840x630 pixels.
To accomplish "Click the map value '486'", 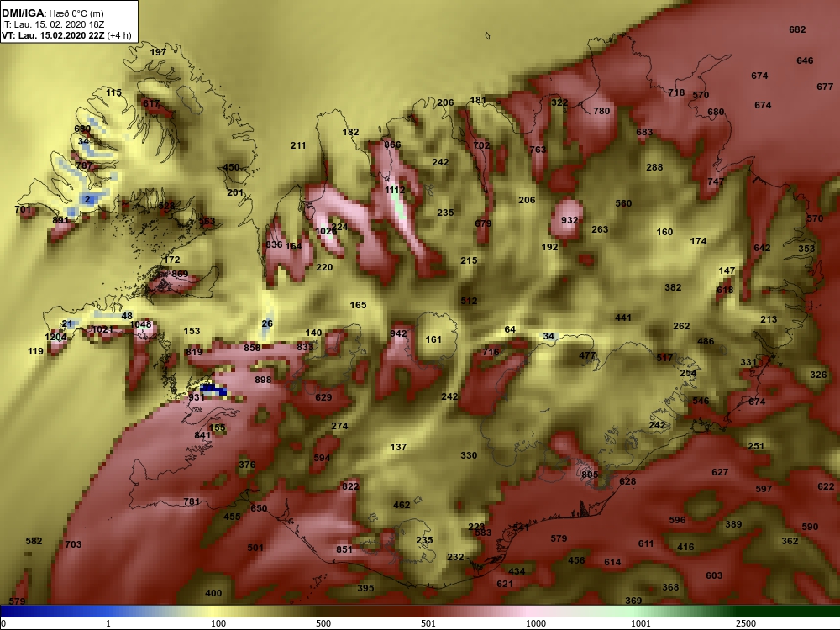I will pyautogui.click(x=706, y=341).
